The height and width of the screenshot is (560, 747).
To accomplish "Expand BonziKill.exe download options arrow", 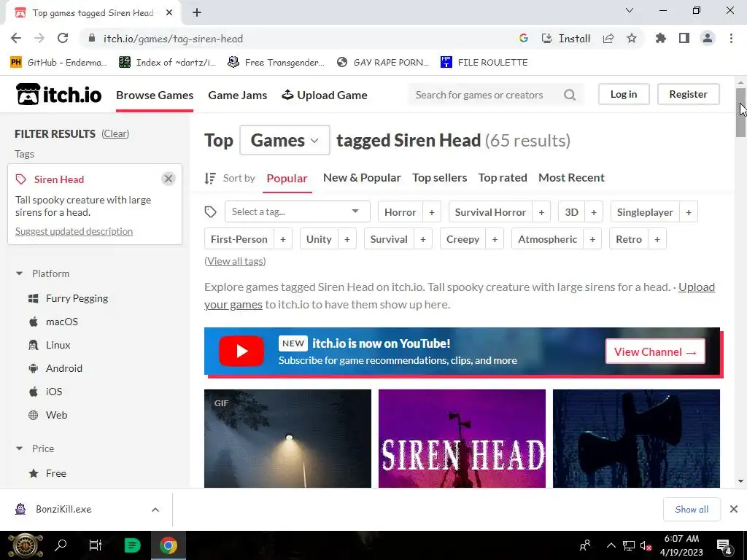I will [155, 510].
